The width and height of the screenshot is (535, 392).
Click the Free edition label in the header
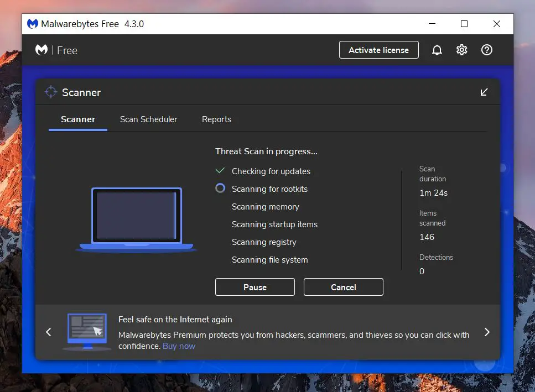pyautogui.click(x=67, y=50)
